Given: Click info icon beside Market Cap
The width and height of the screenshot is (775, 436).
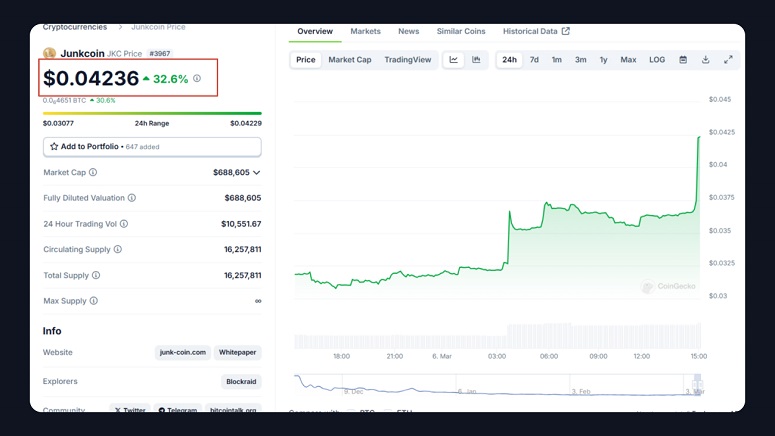Looking at the screenshot, I should (94, 172).
